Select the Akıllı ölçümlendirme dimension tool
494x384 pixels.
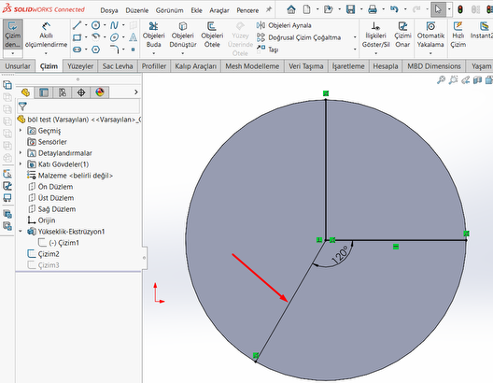tap(46, 36)
